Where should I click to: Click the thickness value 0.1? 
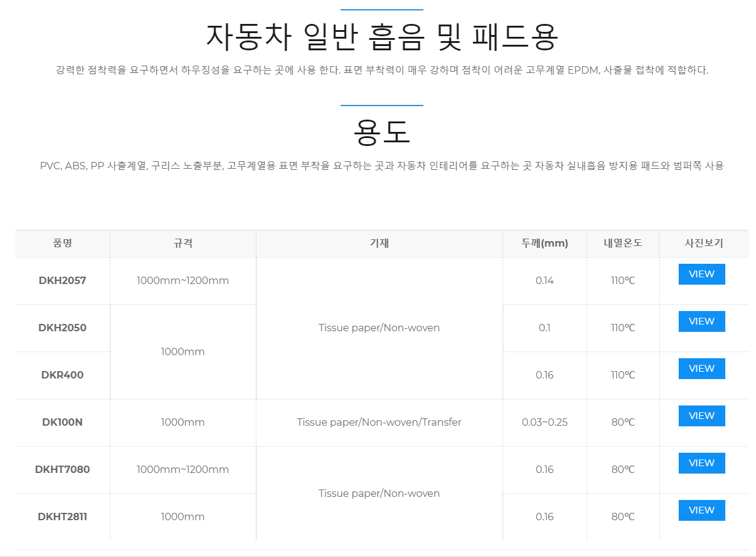(x=545, y=328)
